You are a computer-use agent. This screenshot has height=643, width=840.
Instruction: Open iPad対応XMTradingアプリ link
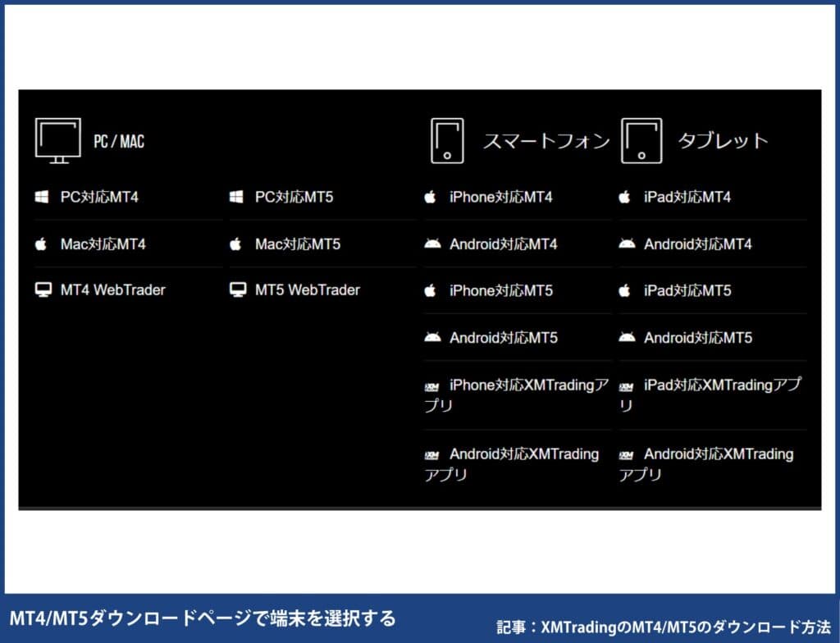coord(710,395)
